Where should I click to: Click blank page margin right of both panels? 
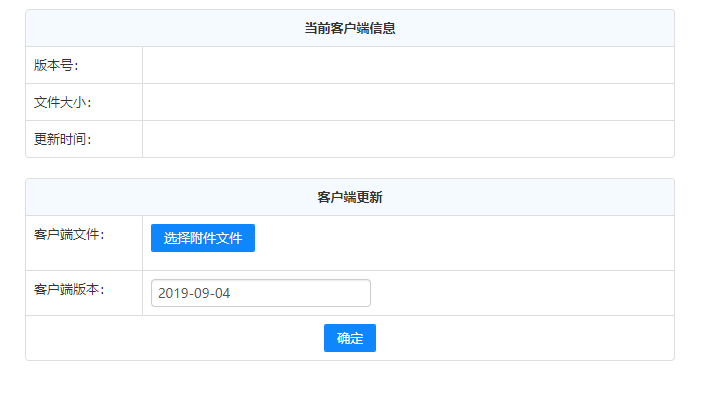(x=693, y=200)
